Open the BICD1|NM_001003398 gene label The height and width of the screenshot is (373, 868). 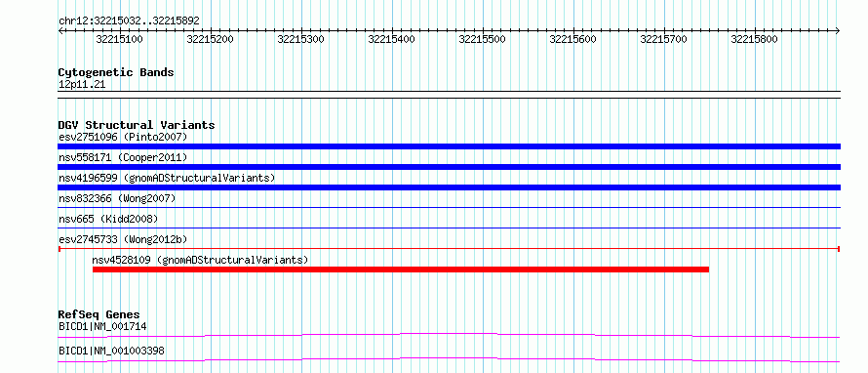[111, 351]
